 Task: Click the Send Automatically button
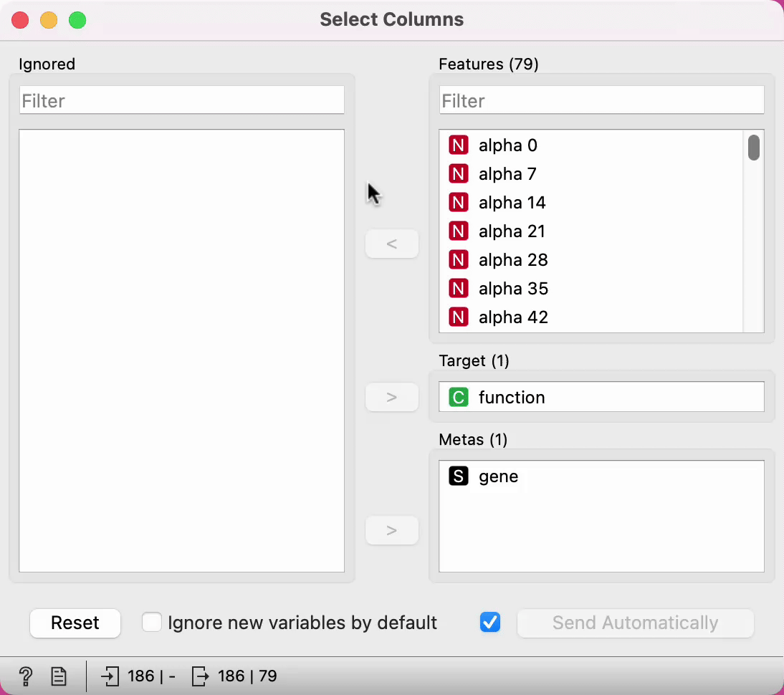635,623
